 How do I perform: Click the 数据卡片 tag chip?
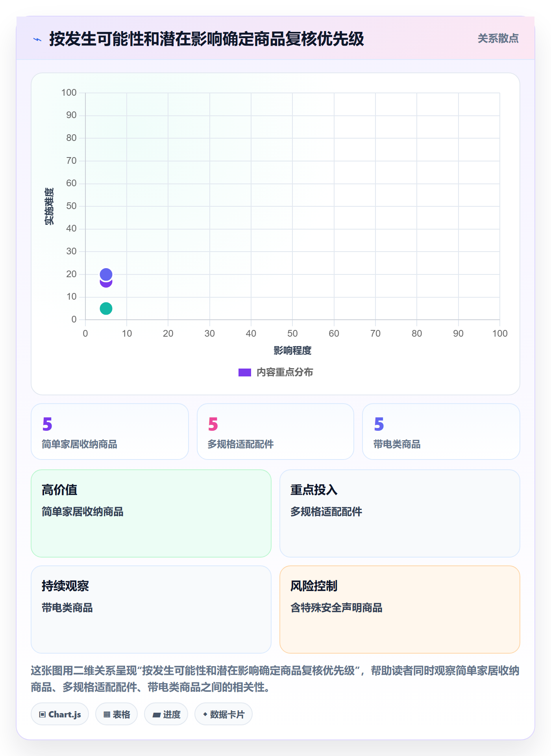point(224,714)
